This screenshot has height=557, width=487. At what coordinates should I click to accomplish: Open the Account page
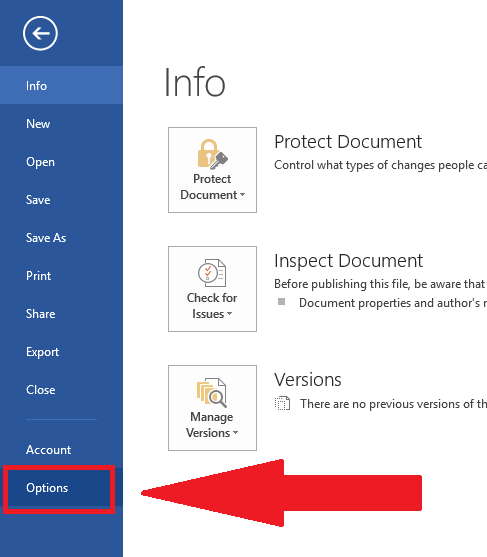(61, 450)
